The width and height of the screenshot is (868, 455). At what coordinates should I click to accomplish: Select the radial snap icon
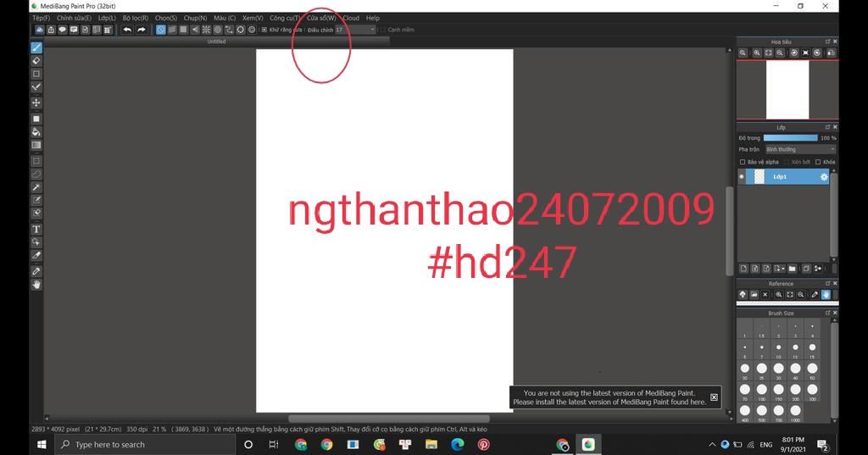[206, 30]
